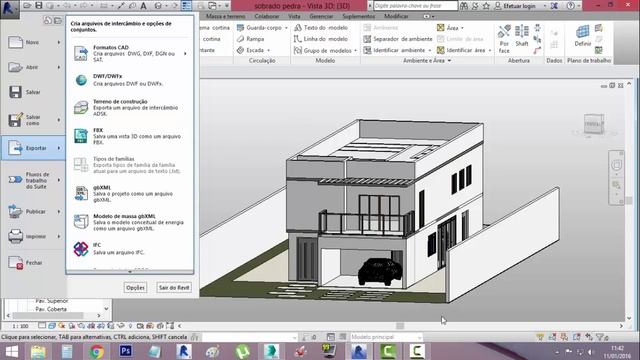640x360 pixels.
Task: Select Novo in the application menu
Action: click(x=33, y=42)
